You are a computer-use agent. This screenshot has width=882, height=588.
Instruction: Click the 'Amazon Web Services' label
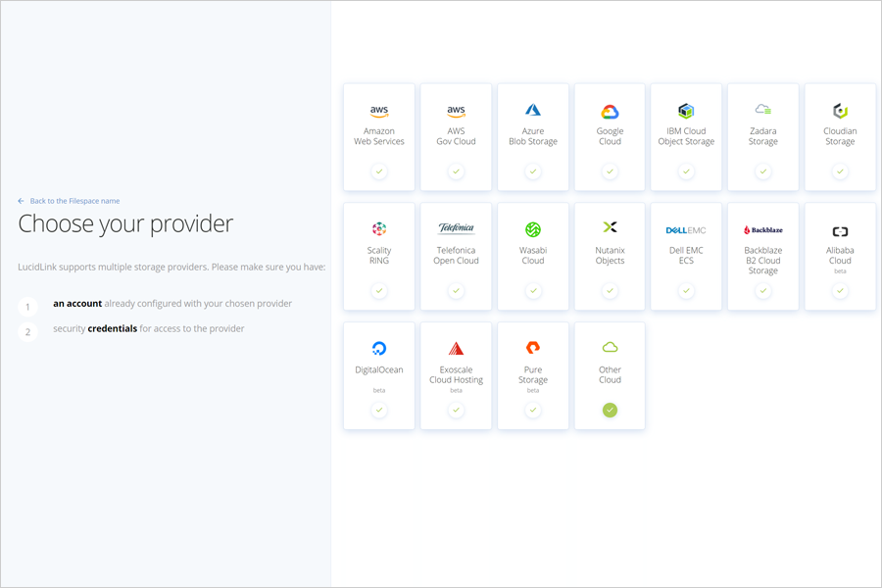tap(379, 136)
